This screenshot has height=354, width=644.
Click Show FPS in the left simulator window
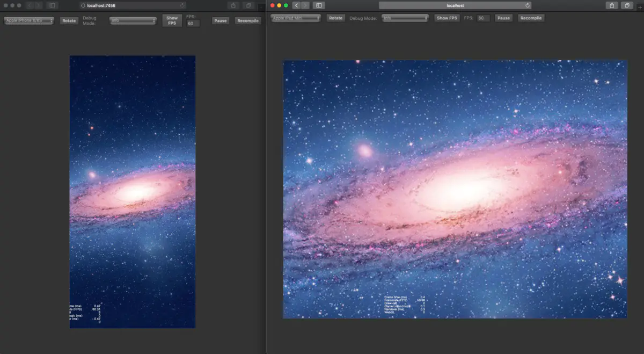172,20
